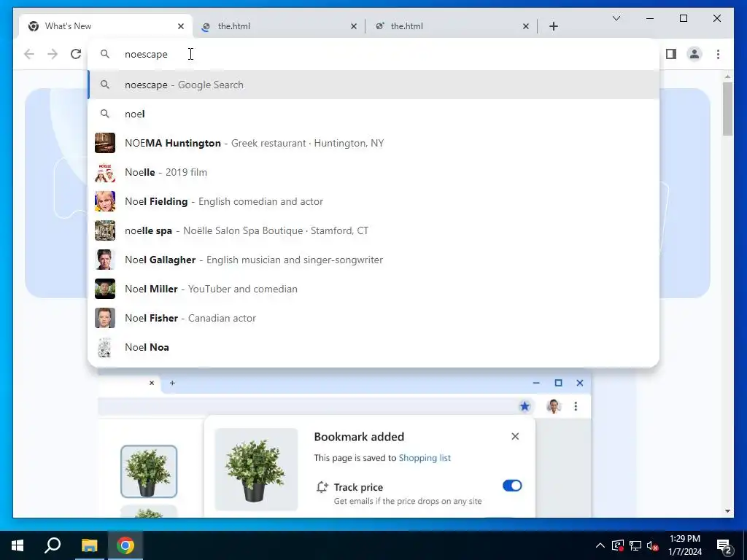The width and height of the screenshot is (747, 560).
Task: Click the security warning tray icon
Action: click(x=617, y=545)
